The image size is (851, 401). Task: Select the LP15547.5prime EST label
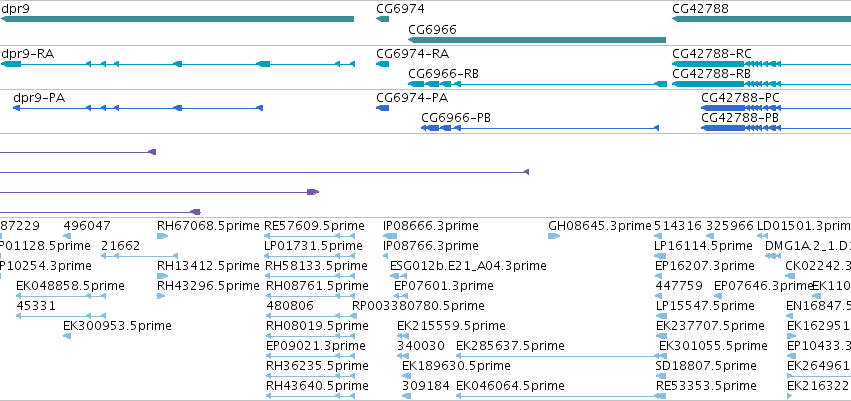[705, 306]
